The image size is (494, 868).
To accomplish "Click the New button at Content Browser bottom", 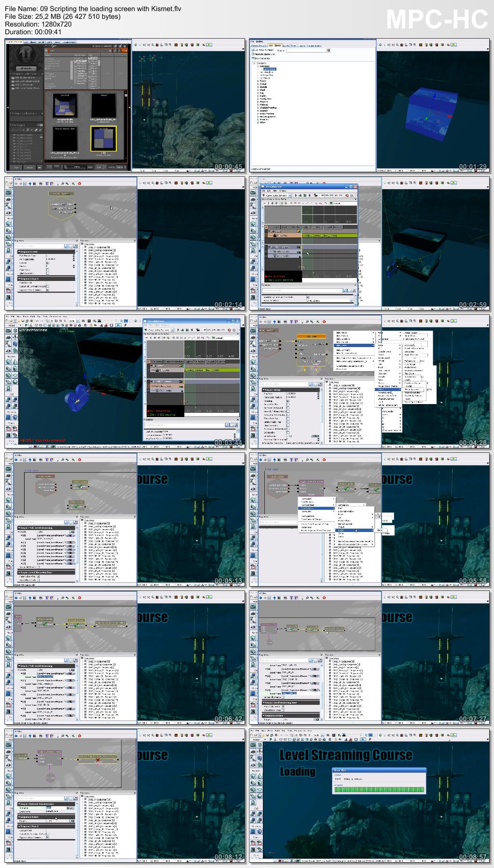I will pos(16,168).
